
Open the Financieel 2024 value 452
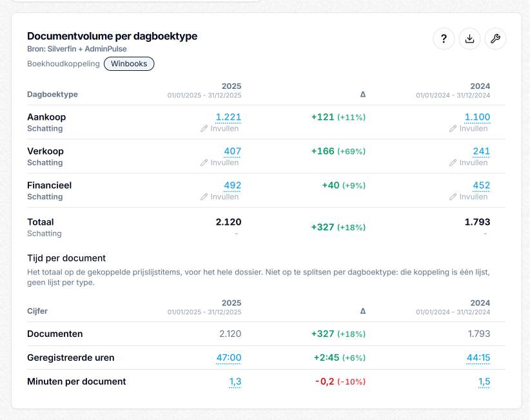click(x=482, y=186)
